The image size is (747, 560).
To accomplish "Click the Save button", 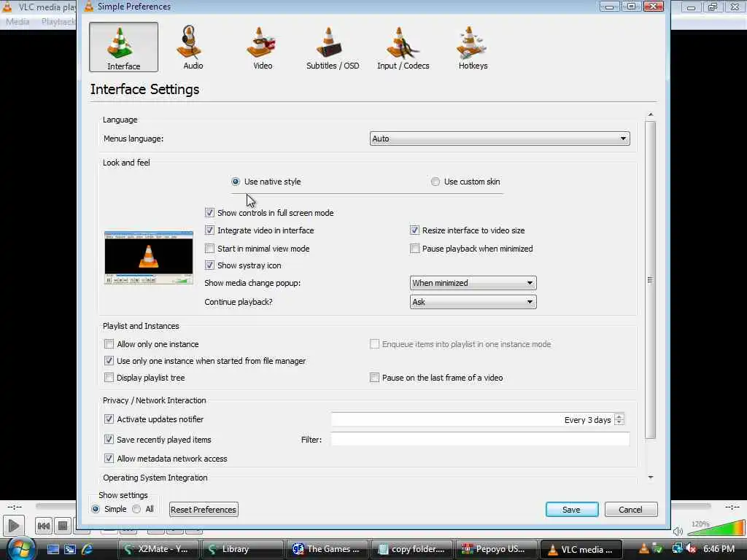I will [572, 510].
